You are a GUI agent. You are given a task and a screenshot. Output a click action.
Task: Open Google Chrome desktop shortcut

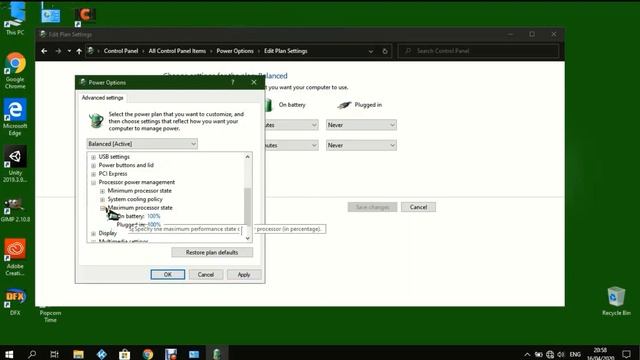(15, 70)
